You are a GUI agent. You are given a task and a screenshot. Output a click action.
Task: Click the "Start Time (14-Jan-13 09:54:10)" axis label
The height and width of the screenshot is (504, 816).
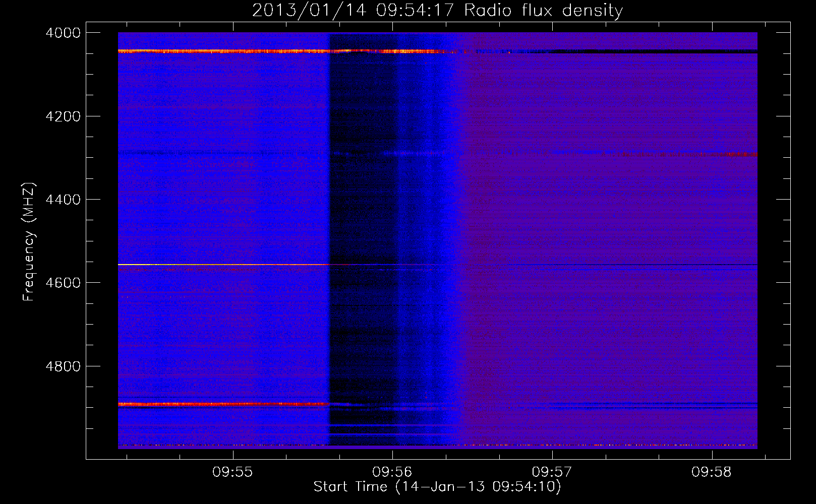[437, 487]
